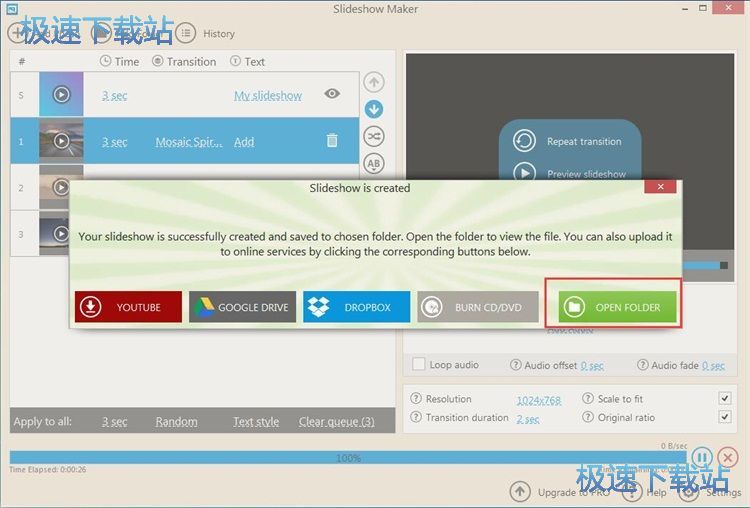Change the Audio offset 0 sec value
Screen dimensions: 750x508
pos(592,365)
